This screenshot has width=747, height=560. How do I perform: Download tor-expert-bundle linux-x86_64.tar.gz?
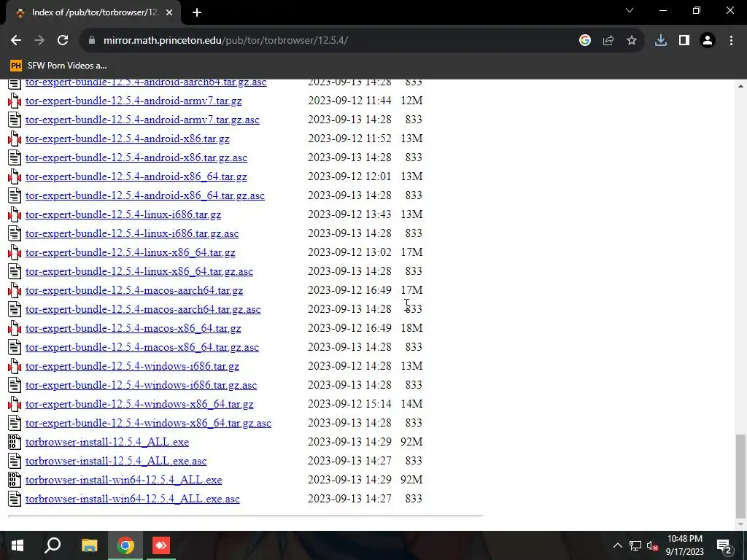click(130, 252)
